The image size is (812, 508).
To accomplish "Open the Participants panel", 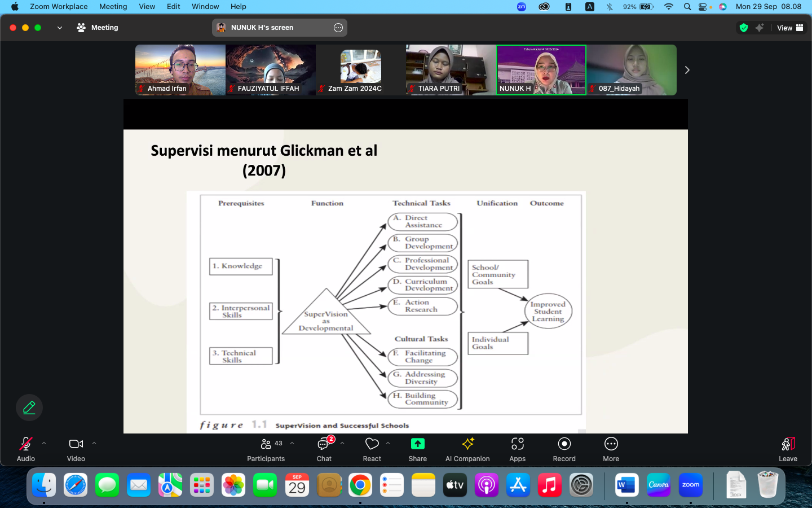I will [x=266, y=449].
